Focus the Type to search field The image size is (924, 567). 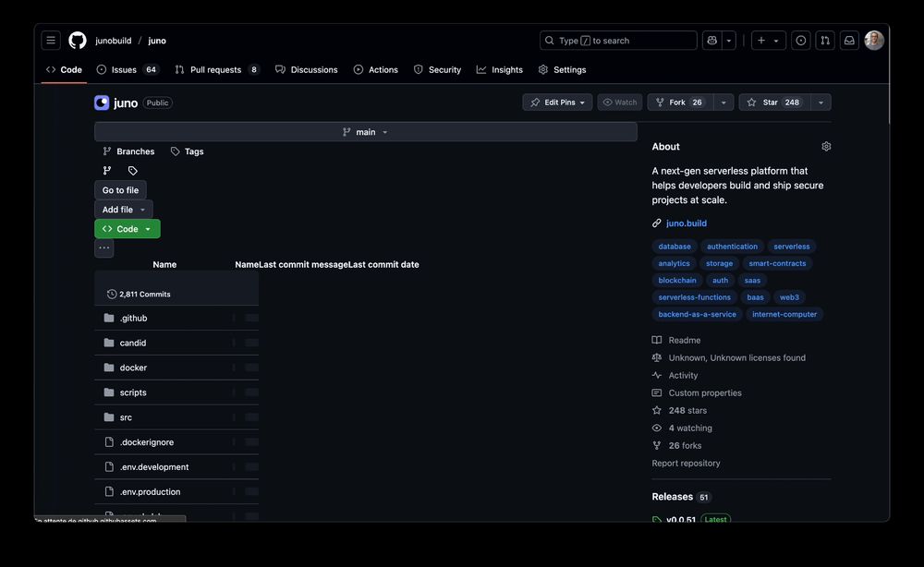[618, 41]
